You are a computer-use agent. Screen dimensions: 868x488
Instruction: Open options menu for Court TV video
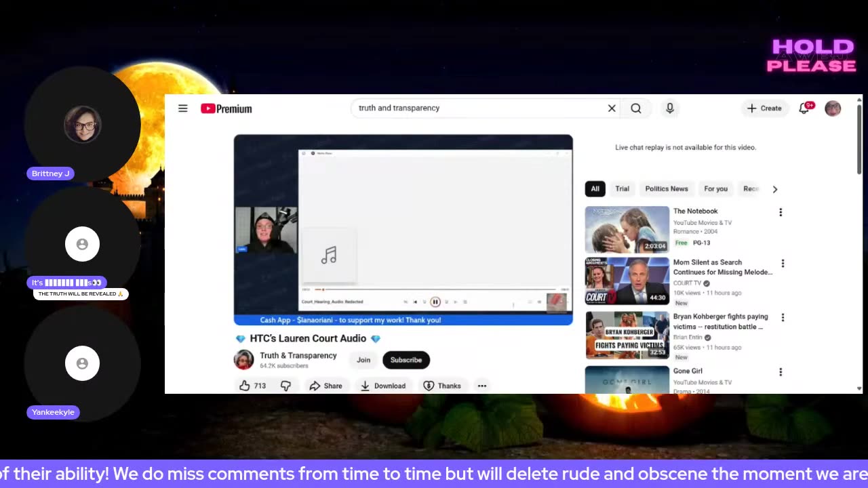783,264
